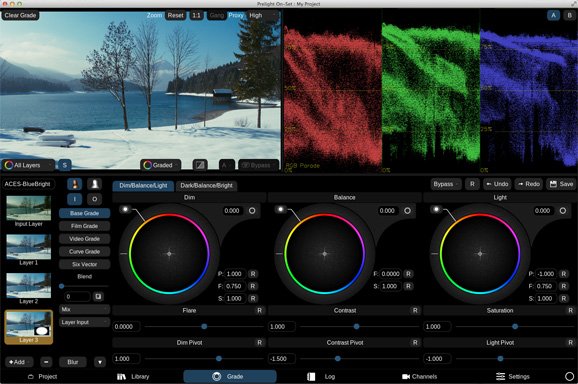The image size is (578, 384).
Task: Click the split-screen wipe icon under viewer
Action: (x=200, y=165)
